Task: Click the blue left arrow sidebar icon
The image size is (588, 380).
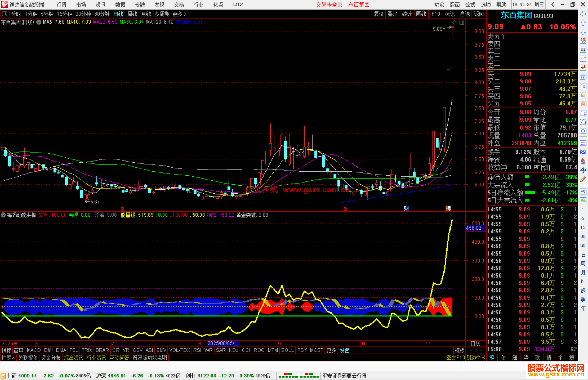Action: (x=583, y=14)
